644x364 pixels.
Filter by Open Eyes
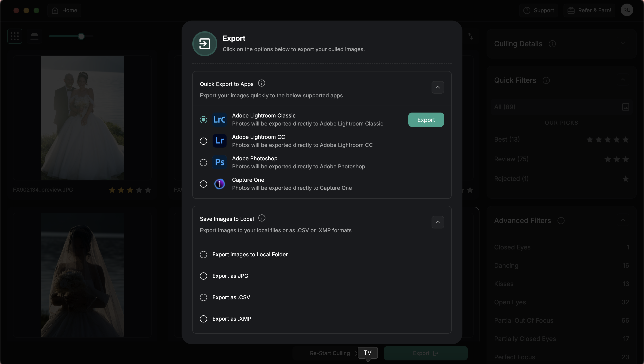click(x=561, y=302)
